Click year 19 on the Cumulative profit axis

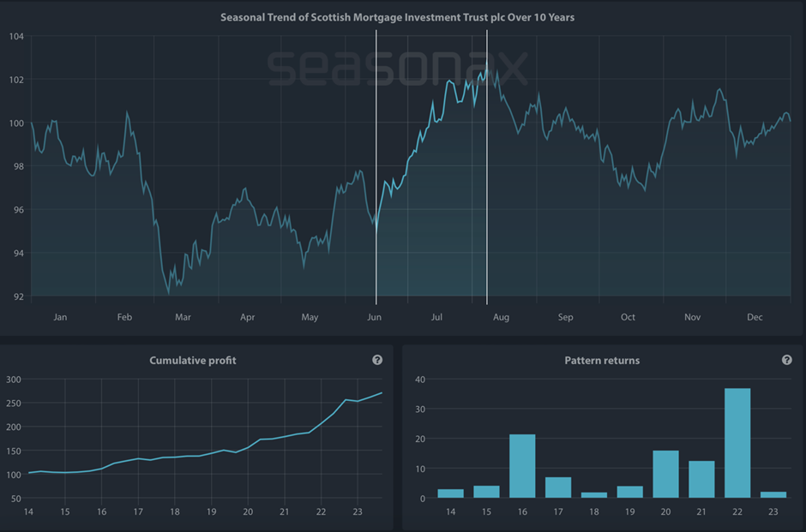pos(211,512)
